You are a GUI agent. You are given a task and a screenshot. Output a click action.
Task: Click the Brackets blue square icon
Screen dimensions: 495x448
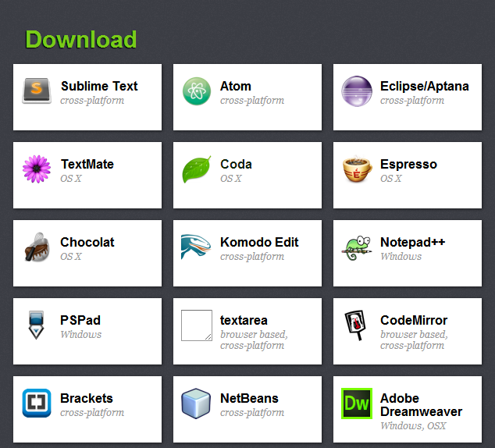tap(37, 403)
